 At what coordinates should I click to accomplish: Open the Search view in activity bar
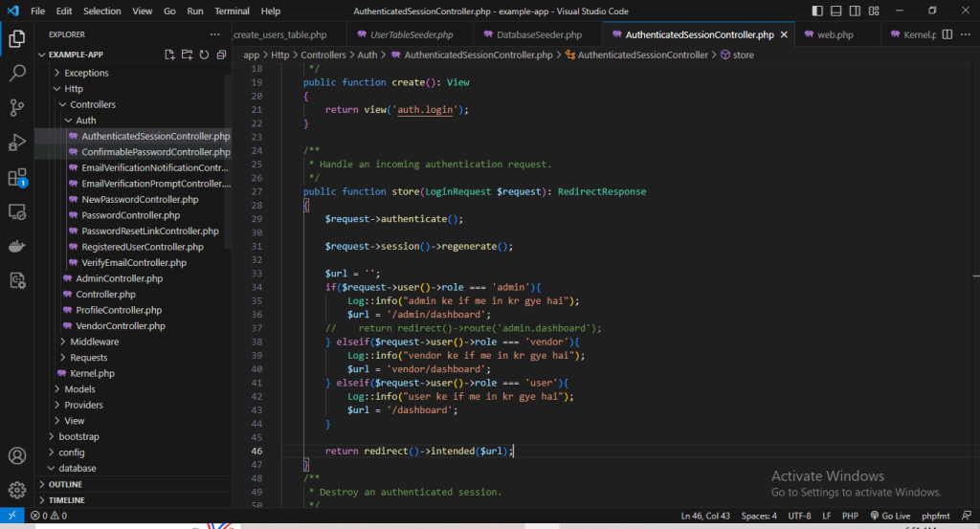pyautogui.click(x=16, y=73)
